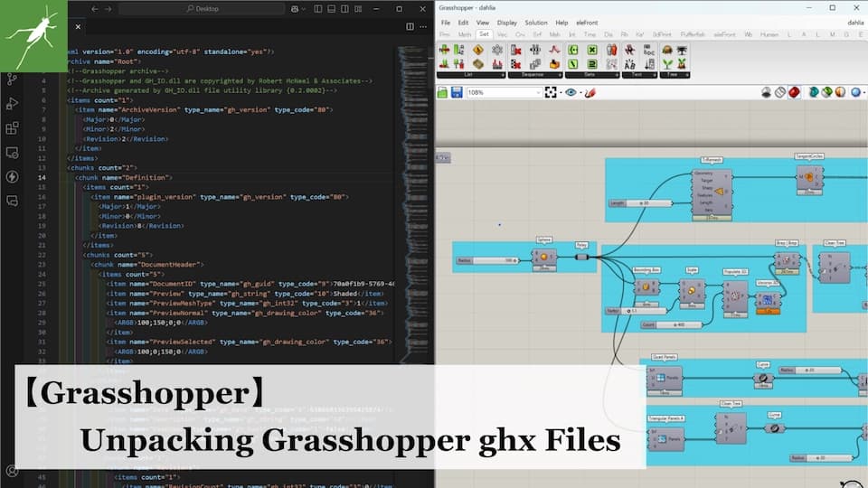This screenshot has height=488, width=868.
Task: Toggle primary sidebar layout in VS Code
Action: pyautogui.click(x=317, y=9)
